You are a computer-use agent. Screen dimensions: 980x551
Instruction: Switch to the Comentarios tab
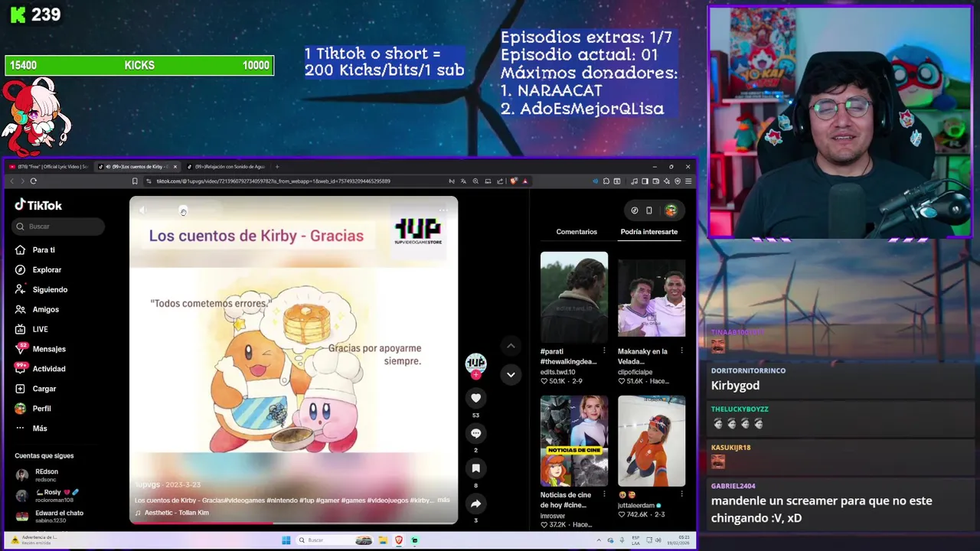[577, 232]
